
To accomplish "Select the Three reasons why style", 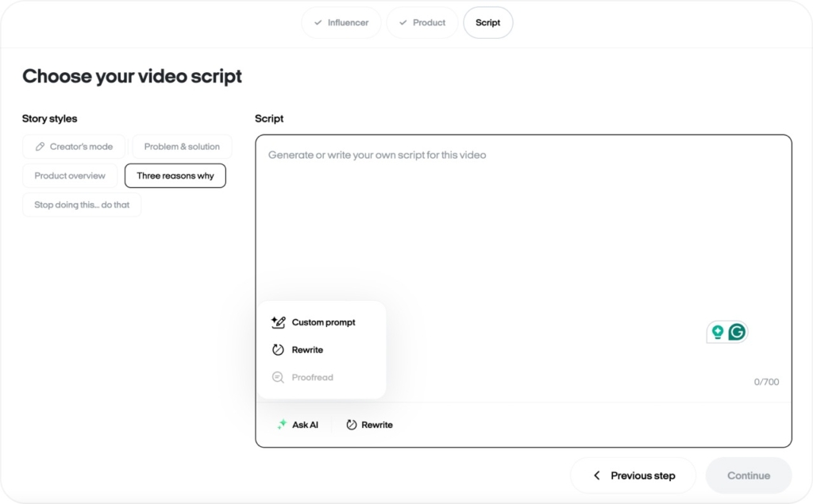I will click(175, 175).
